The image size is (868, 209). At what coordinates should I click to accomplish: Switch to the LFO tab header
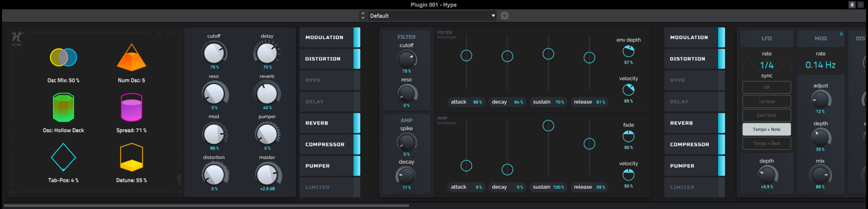(767, 39)
